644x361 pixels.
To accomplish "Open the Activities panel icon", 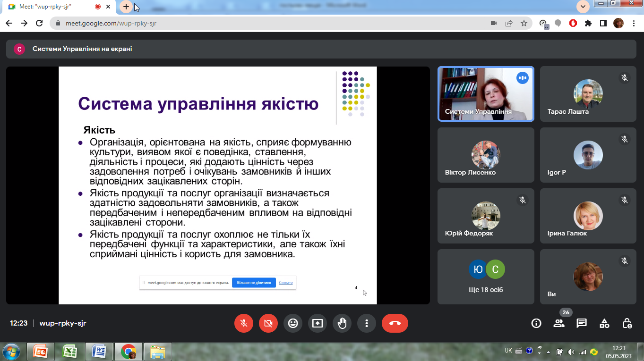I will click(604, 323).
